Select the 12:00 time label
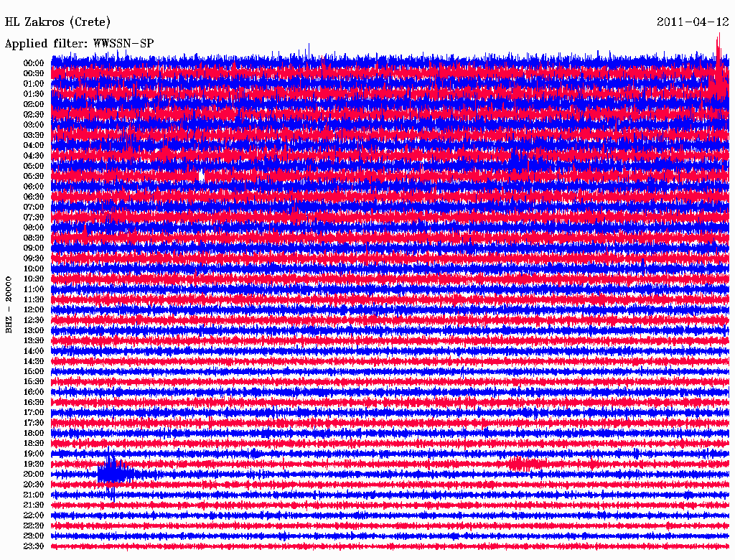Viewport: 735px width, 560px height. pyautogui.click(x=34, y=309)
